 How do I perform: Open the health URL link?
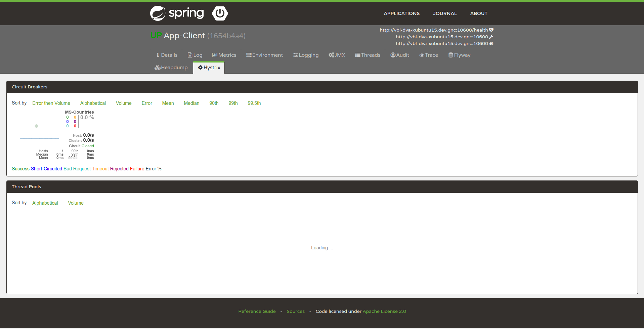[434, 30]
